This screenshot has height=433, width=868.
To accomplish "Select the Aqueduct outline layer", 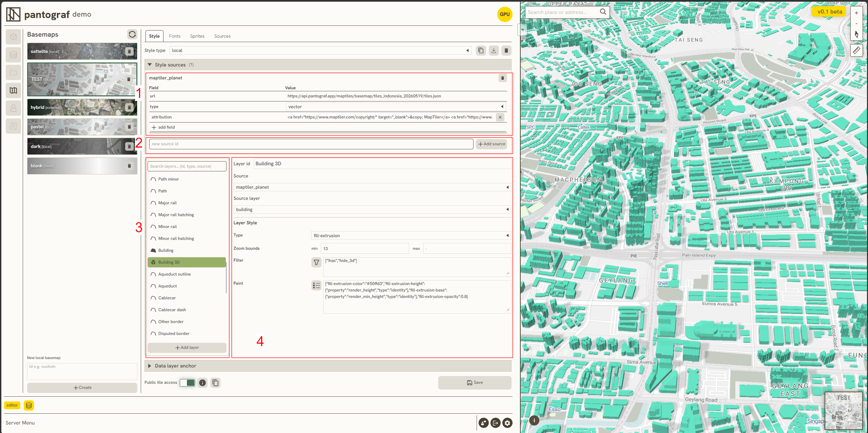I will click(x=187, y=274).
